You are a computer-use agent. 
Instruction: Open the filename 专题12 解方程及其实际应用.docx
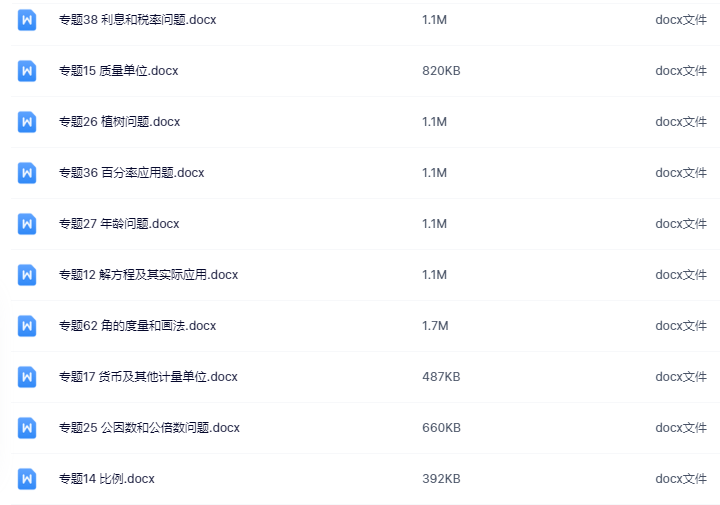point(148,275)
